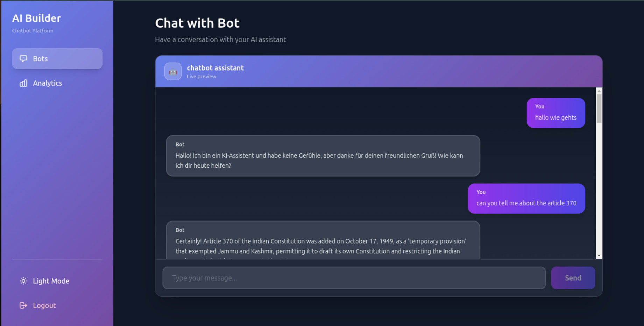Click the 'chatbot assistant' header name

point(215,68)
